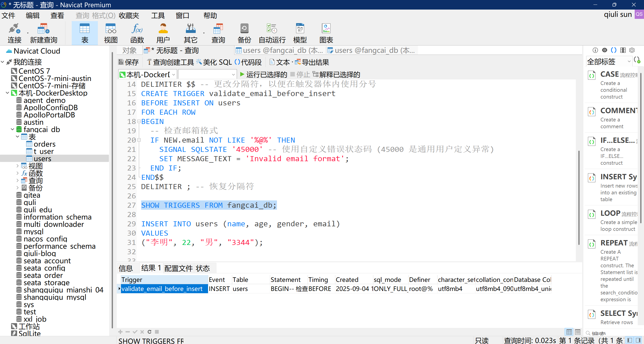
Task: Open the 备份 backup toolbar icon
Action: (244, 33)
